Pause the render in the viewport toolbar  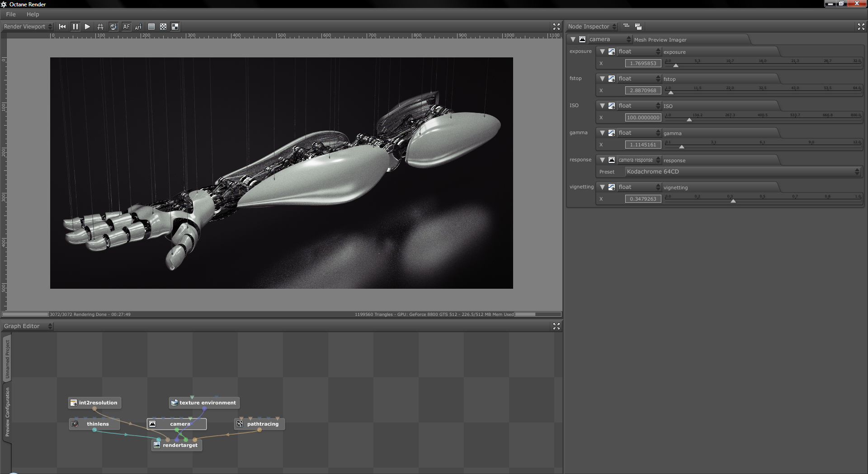pos(75,27)
